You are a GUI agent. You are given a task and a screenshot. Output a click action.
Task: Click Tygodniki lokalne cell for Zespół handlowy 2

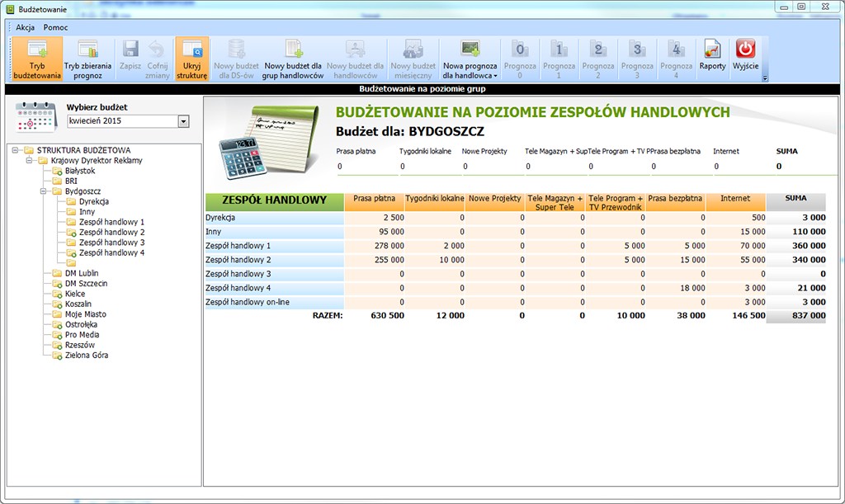[434, 260]
